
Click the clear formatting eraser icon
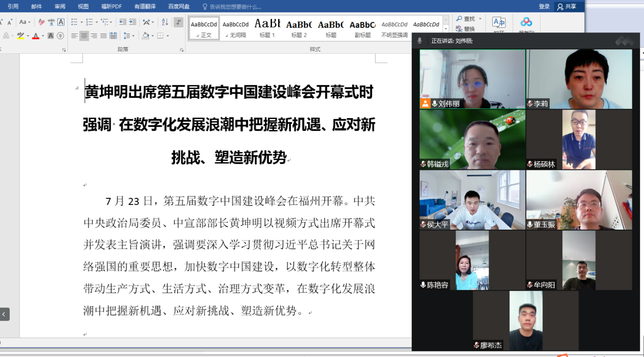[42, 22]
